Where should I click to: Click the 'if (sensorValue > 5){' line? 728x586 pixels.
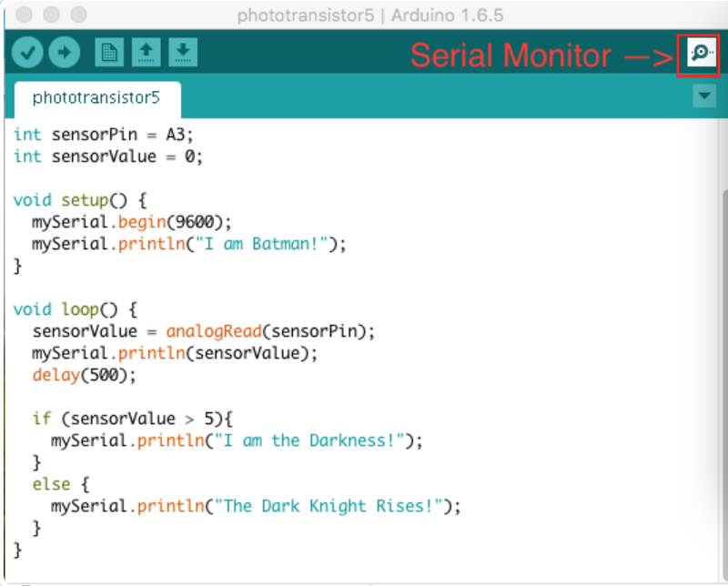click(x=132, y=419)
